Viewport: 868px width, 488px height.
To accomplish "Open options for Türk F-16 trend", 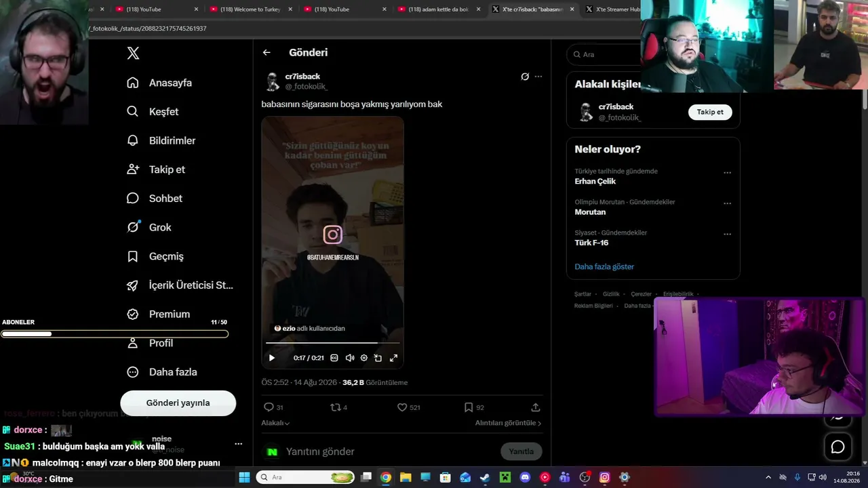I will (727, 235).
